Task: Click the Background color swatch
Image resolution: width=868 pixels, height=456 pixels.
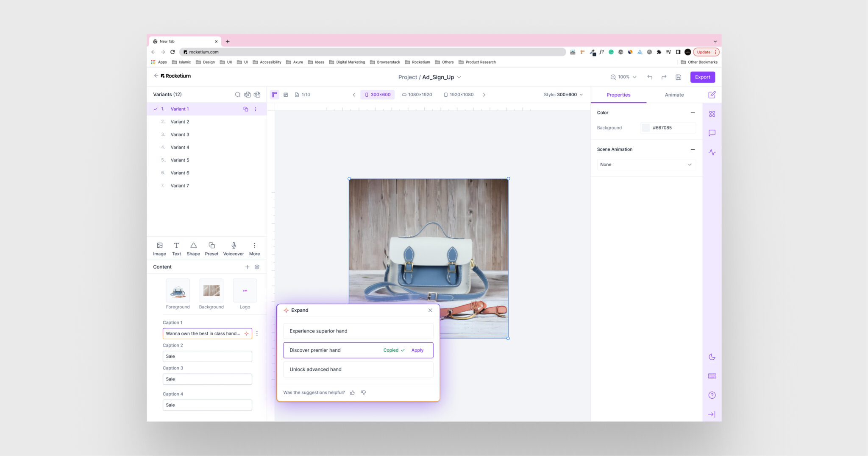Action: [645, 128]
